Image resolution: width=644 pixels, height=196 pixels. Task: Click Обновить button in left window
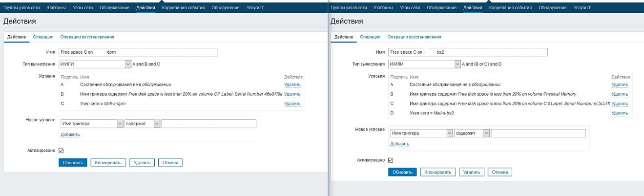click(73, 163)
